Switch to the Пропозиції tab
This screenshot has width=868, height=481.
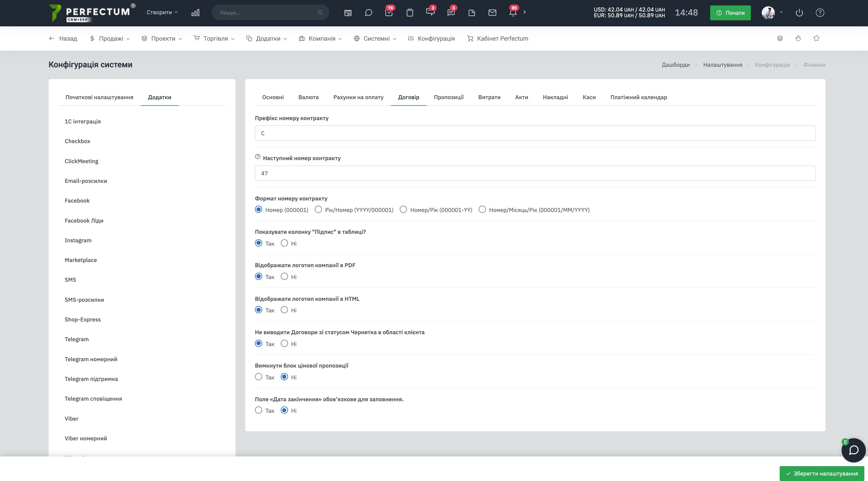pos(449,97)
